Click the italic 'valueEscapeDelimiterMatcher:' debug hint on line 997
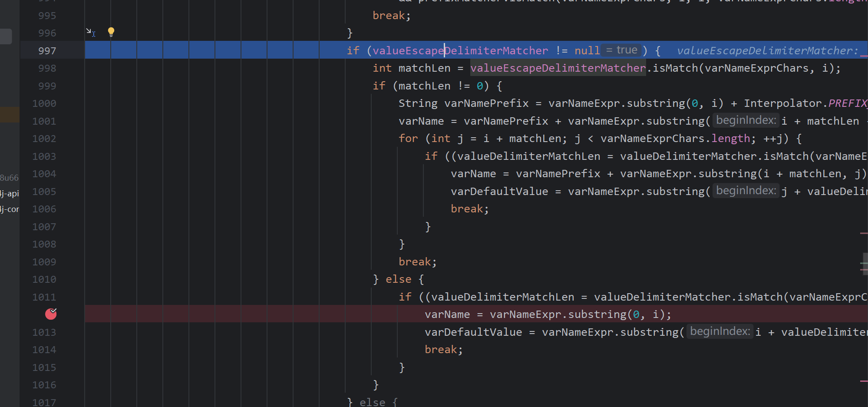This screenshot has height=407, width=868. pos(768,51)
